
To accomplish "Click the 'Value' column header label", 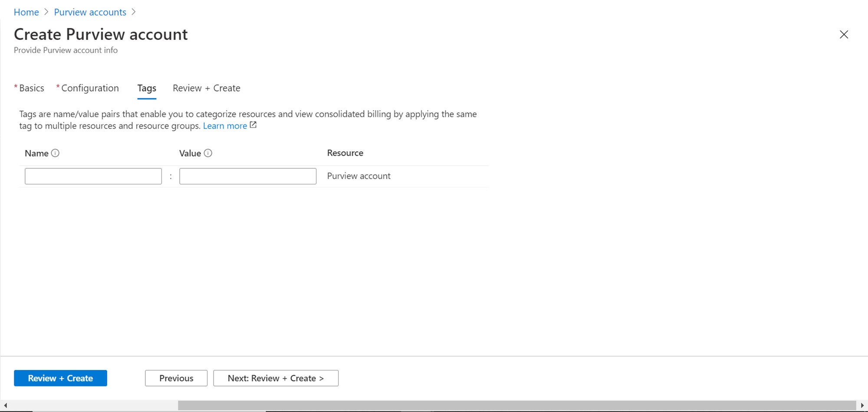I will pyautogui.click(x=190, y=153).
